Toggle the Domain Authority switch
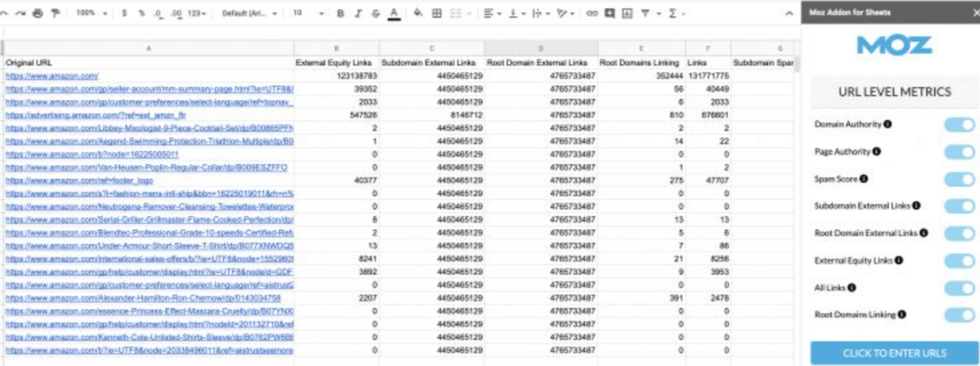This screenshot has width=980, height=366. coord(959,124)
